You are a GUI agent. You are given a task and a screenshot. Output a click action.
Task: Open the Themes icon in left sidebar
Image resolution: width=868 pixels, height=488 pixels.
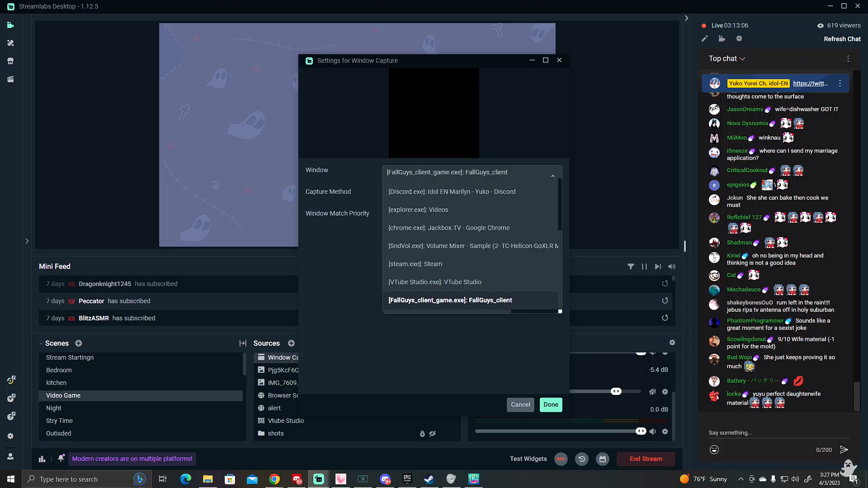click(10, 43)
